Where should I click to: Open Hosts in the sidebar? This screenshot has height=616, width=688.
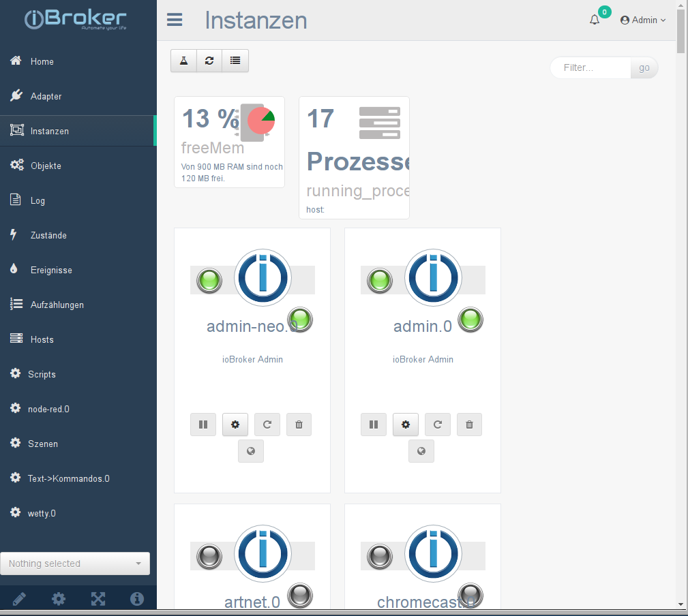click(x=78, y=339)
